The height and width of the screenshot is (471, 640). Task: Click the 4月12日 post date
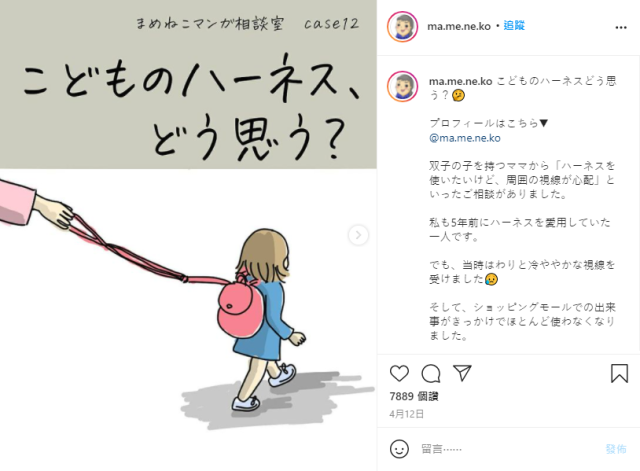pos(407,414)
